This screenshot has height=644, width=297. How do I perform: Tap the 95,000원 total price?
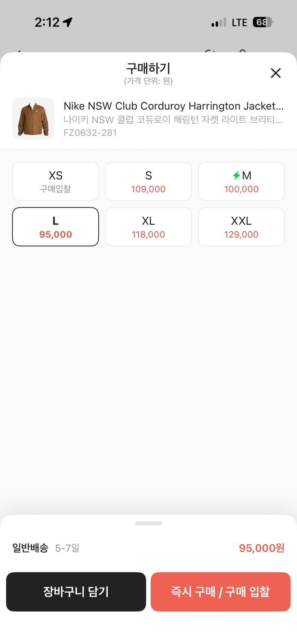261,548
